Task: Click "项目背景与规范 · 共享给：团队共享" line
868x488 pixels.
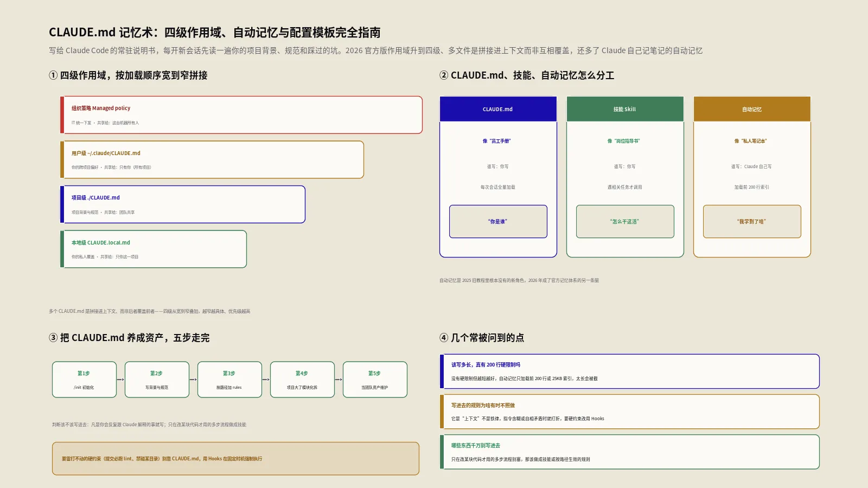Action: 103,213
